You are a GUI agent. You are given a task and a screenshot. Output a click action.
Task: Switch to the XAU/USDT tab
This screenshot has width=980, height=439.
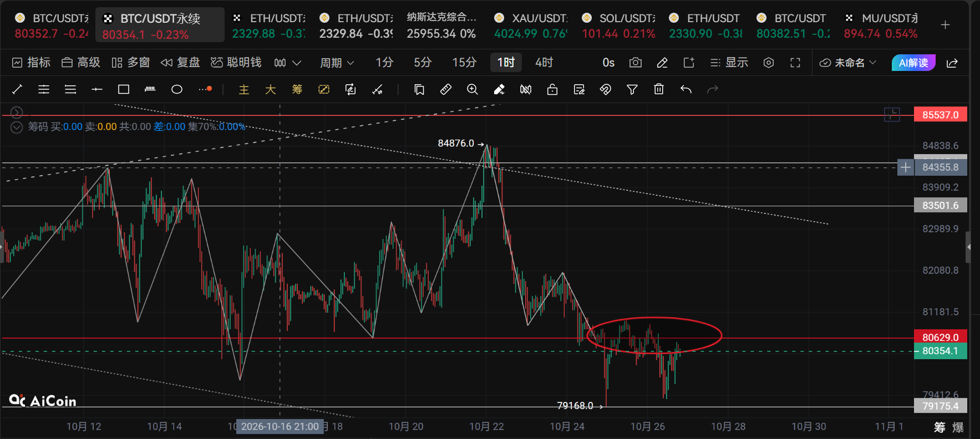pos(531,25)
